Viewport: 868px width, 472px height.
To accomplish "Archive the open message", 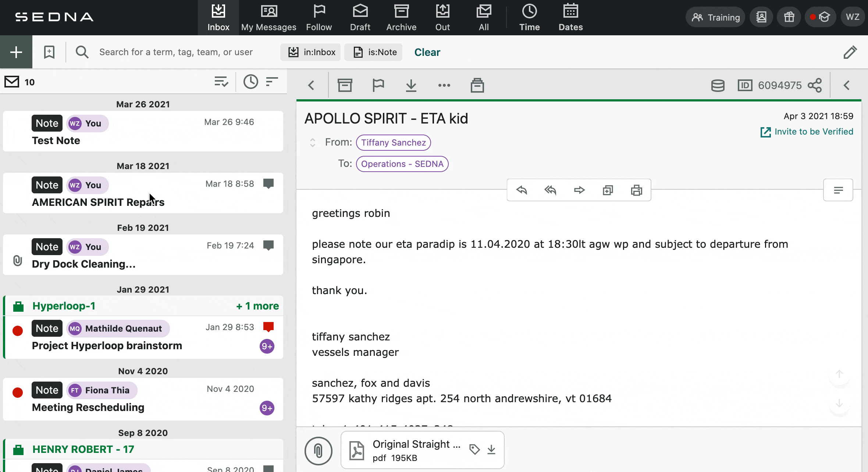I will pos(345,85).
